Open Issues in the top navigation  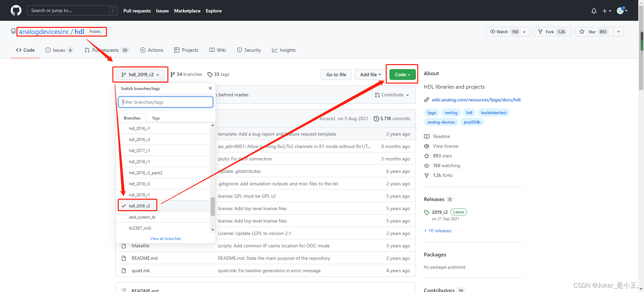point(162,11)
